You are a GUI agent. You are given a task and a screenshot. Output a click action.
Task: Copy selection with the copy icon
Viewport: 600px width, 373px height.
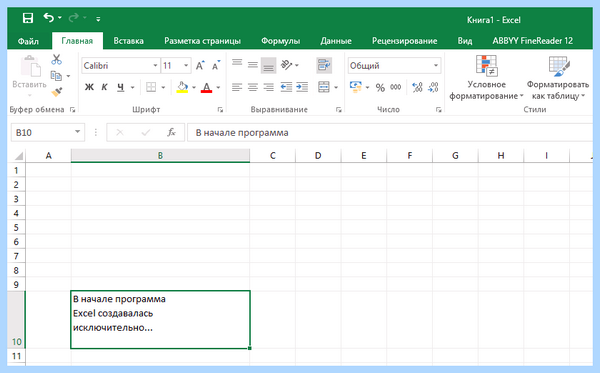56,76
